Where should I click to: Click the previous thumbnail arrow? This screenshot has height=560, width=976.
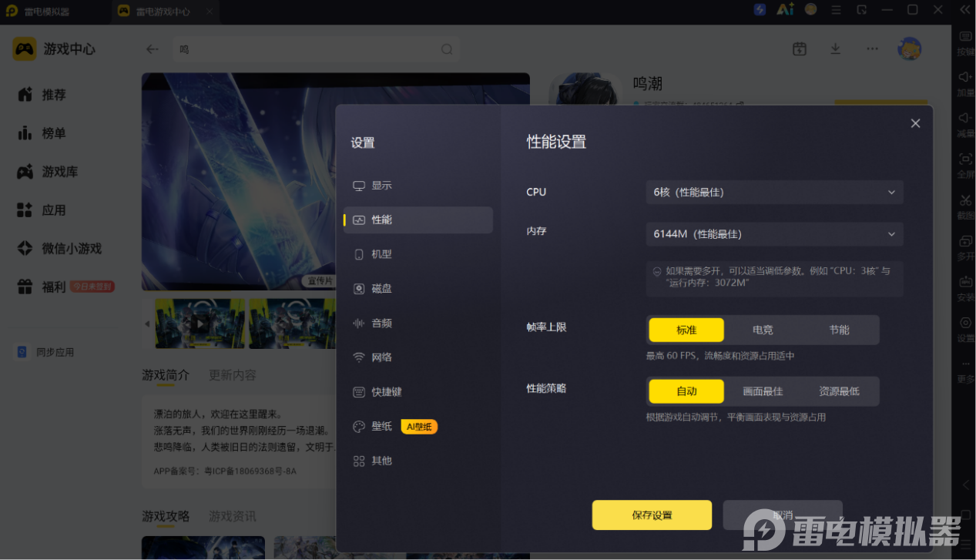coord(147,324)
